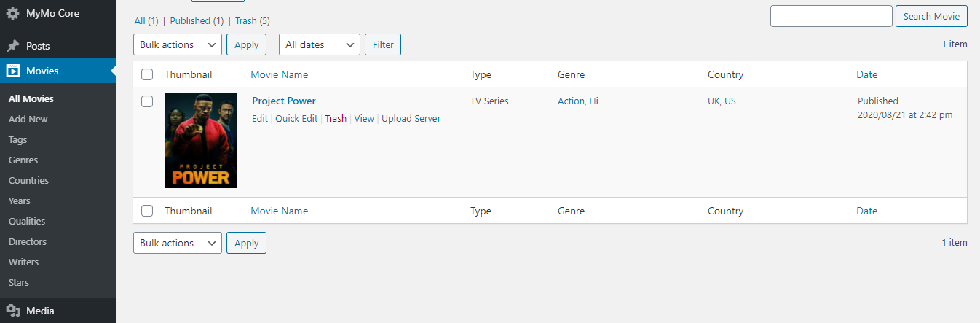Open the Stars submenu item
Viewport: 980px width, 323px height.
[19, 282]
